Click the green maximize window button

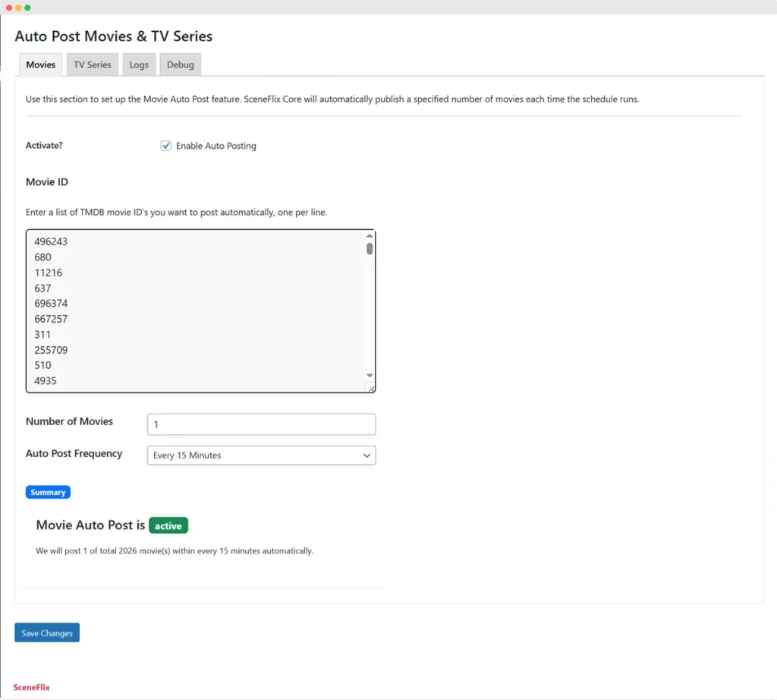(x=28, y=8)
